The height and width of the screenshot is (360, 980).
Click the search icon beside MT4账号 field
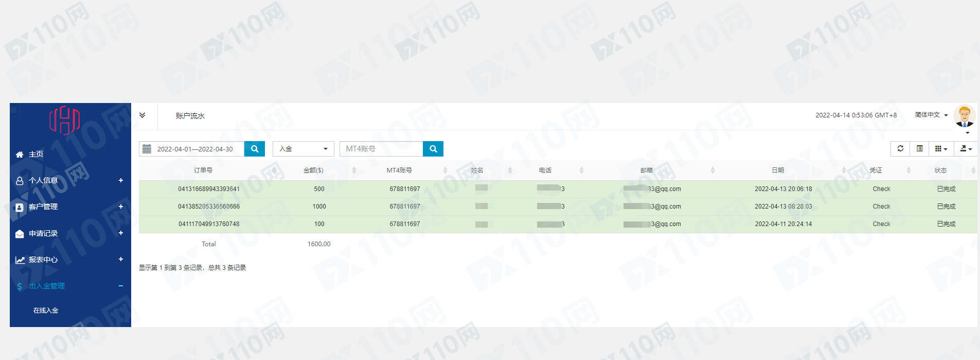(x=433, y=149)
